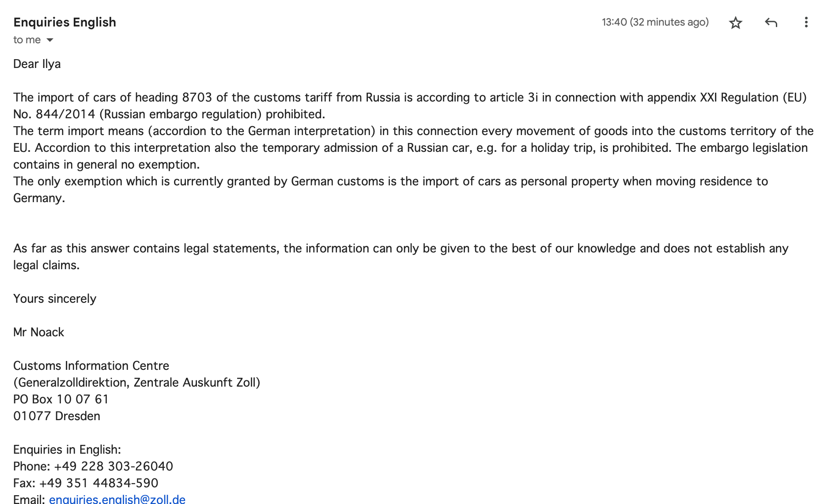Click the "PO Box 10 07 61" address line
The height and width of the screenshot is (504, 824).
(x=61, y=399)
